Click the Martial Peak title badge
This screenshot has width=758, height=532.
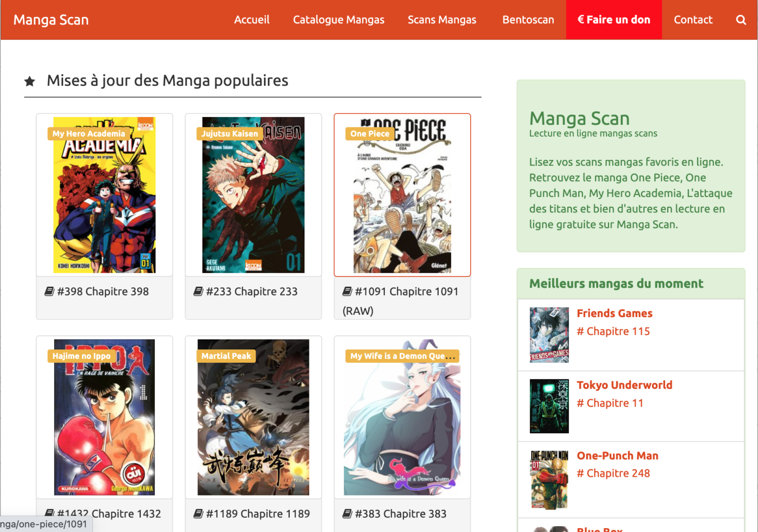226,356
